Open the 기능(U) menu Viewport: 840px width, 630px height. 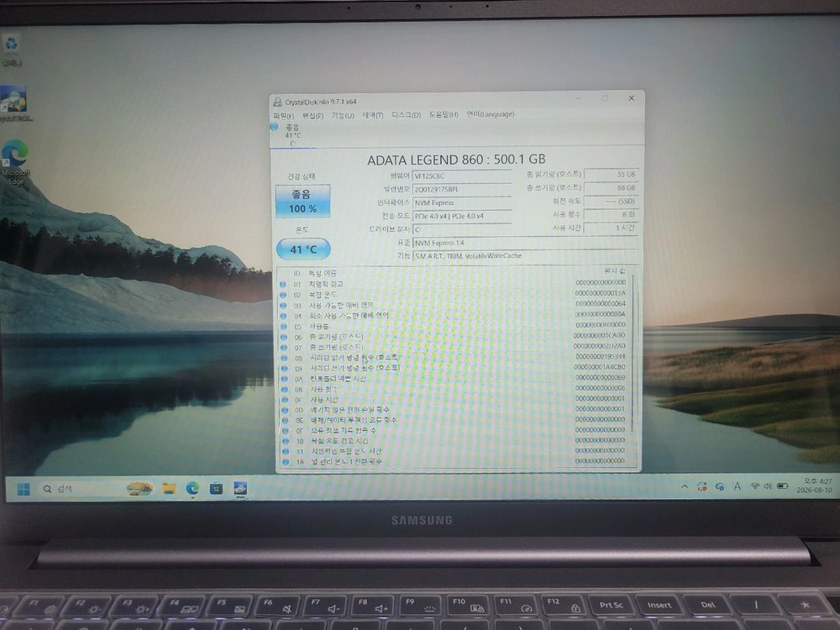[343, 115]
